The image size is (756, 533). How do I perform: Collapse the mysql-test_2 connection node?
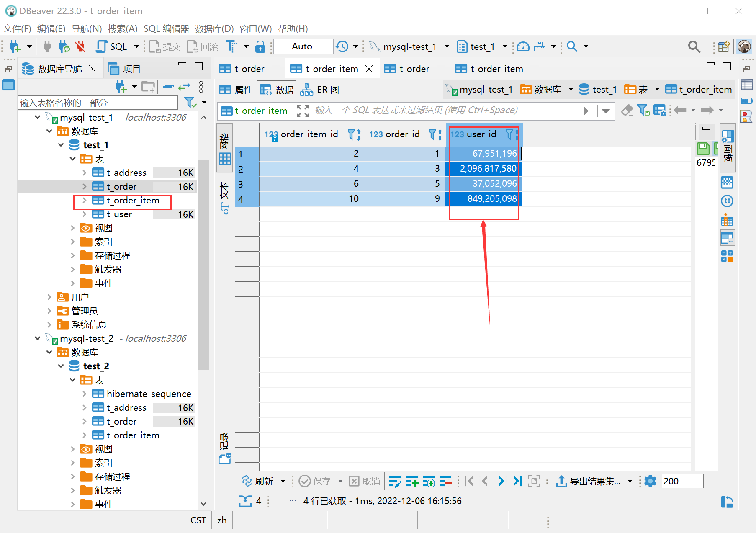(x=38, y=338)
